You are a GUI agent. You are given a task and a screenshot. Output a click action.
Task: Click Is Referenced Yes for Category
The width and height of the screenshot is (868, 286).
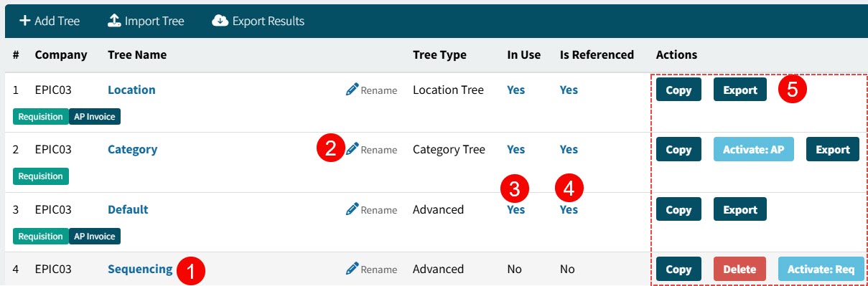[x=569, y=149]
